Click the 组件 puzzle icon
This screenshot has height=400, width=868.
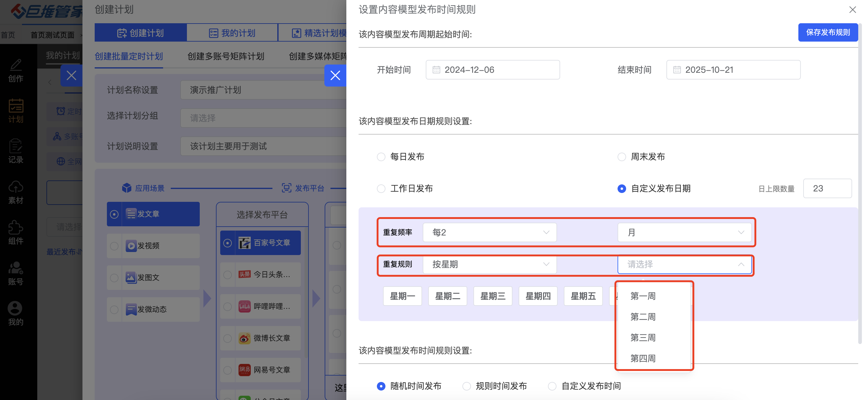point(16,228)
